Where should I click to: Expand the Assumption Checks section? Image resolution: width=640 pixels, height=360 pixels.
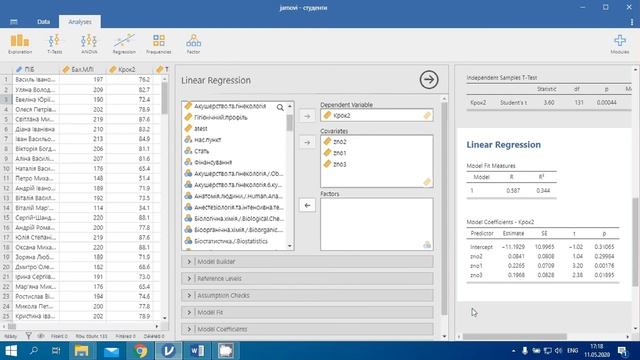(307, 296)
